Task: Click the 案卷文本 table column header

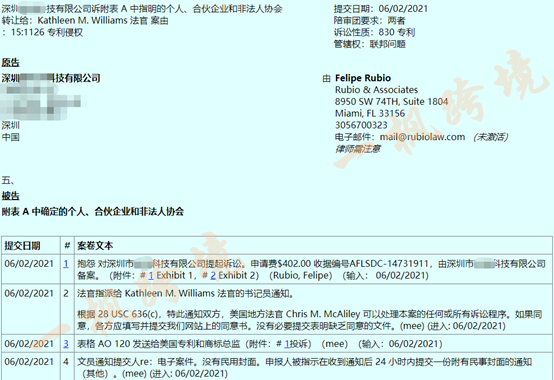Action: pyautogui.click(x=95, y=245)
